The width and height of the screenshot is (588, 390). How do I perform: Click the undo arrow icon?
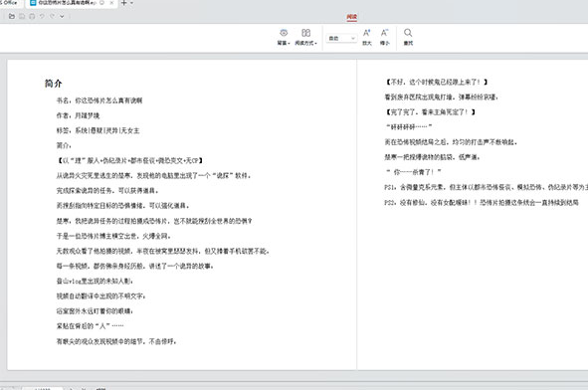pyautogui.click(x=42, y=16)
